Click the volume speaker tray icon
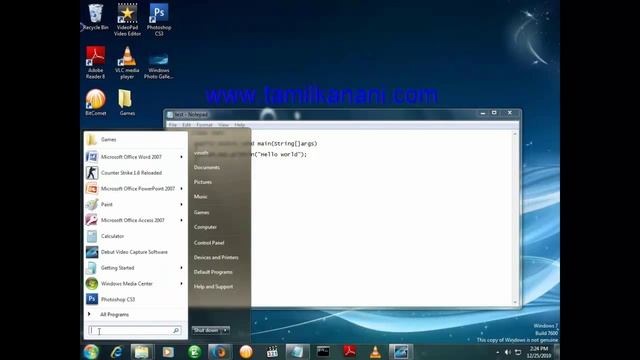640x360 pixels. click(507, 352)
